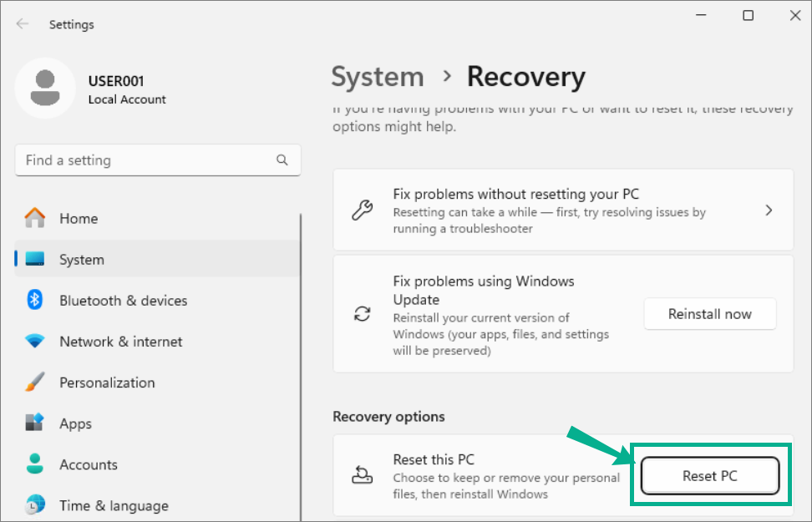Open Time & language settings
This screenshot has height=522, width=812.
click(157, 505)
